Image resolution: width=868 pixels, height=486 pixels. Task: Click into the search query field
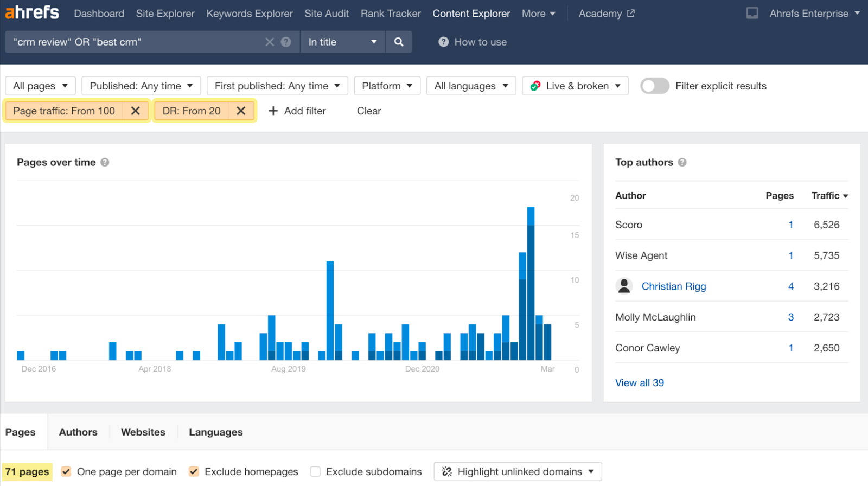pos(136,42)
